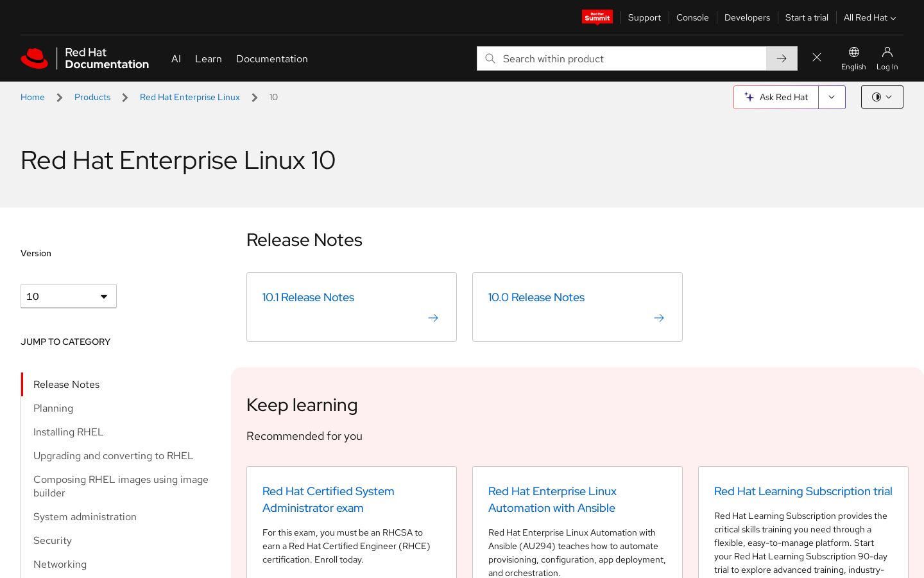Go to the Home breadcrumb
The width and height of the screenshot is (924, 578).
(33, 97)
